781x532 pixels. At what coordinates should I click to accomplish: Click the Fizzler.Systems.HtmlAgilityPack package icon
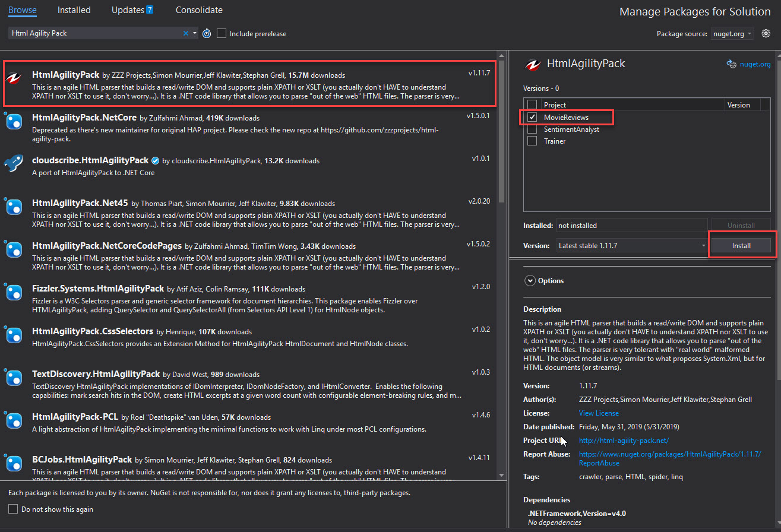[14, 292]
